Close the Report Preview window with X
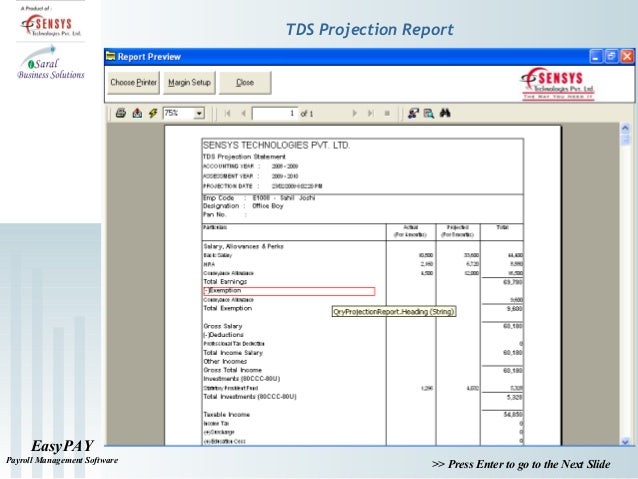This screenshot has width=638, height=479. pyautogui.click(x=627, y=57)
